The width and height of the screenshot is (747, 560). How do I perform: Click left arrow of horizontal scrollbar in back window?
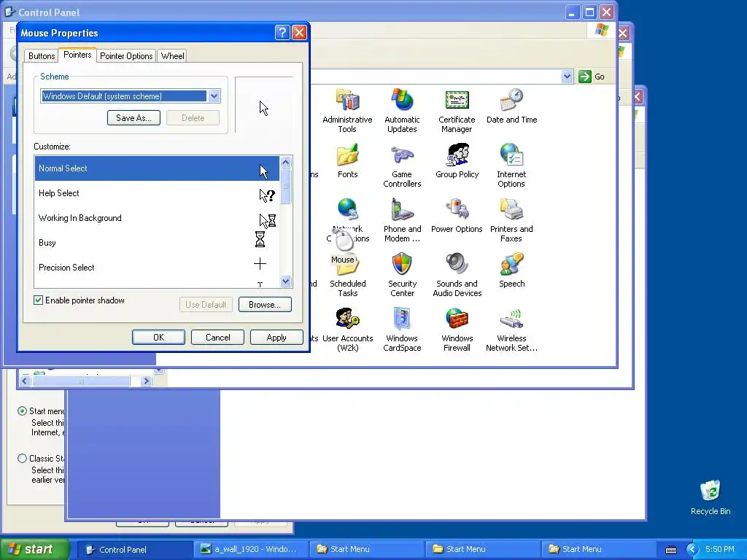click(25, 381)
